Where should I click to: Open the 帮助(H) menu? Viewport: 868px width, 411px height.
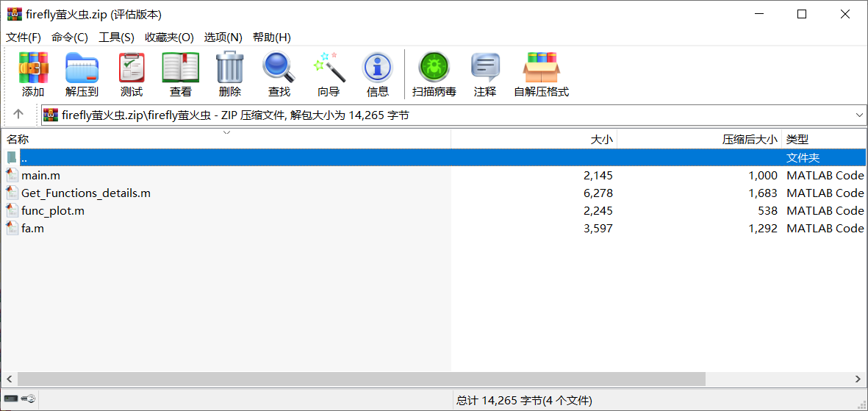[272, 37]
